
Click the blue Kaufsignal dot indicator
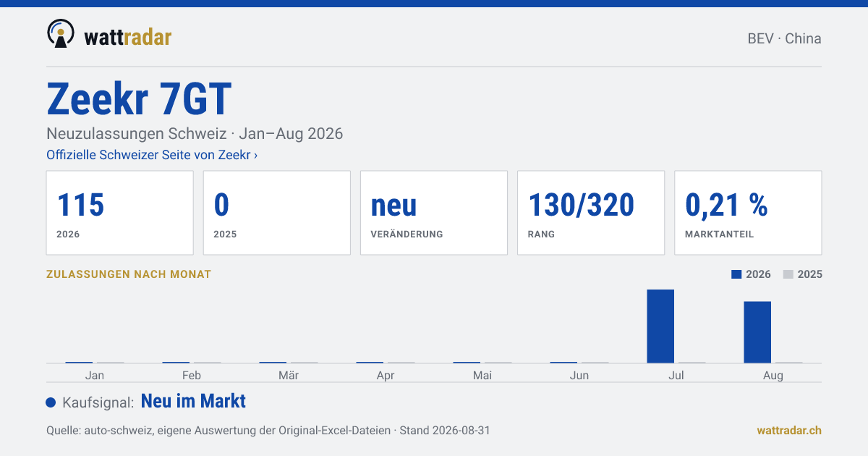pos(51,402)
